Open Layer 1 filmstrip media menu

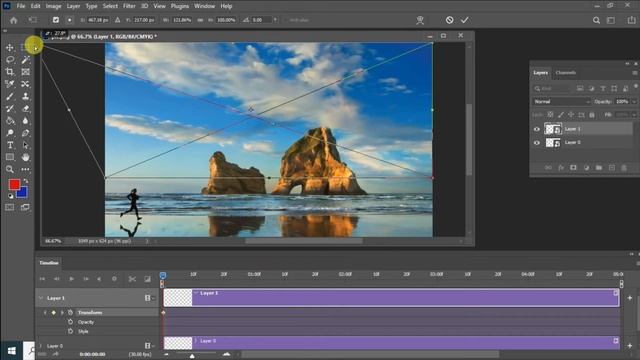pos(149,298)
